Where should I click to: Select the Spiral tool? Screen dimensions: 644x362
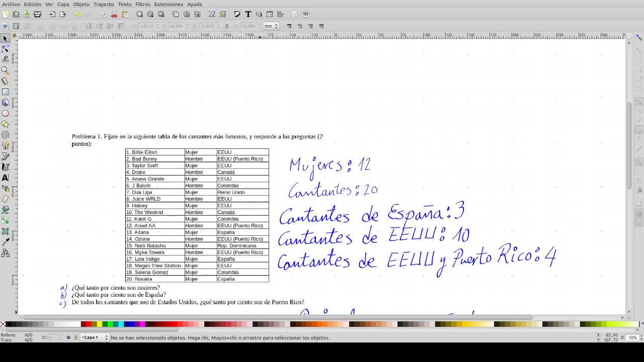tap(6, 135)
